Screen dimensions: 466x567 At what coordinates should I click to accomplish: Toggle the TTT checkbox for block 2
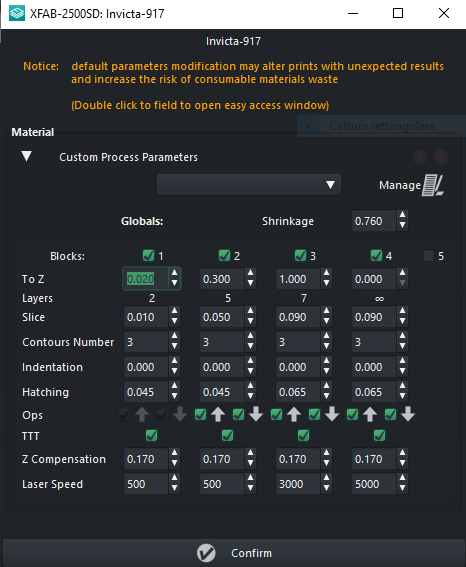[227, 435]
